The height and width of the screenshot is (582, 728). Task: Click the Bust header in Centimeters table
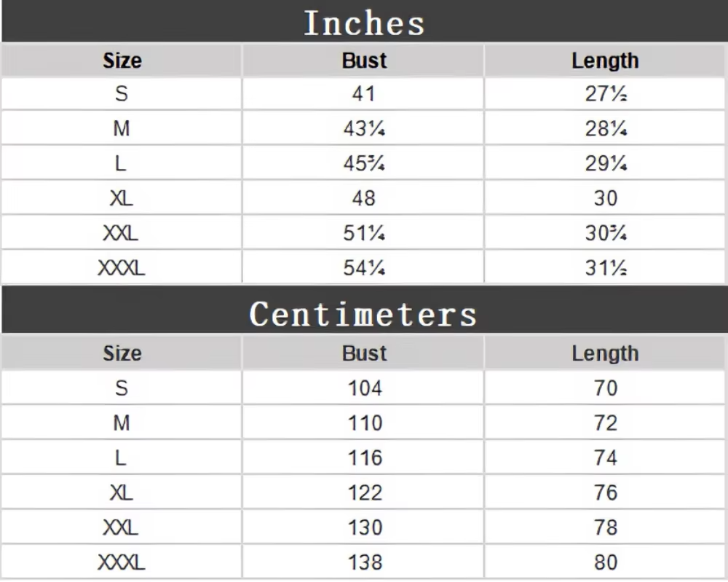(x=363, y=353)
